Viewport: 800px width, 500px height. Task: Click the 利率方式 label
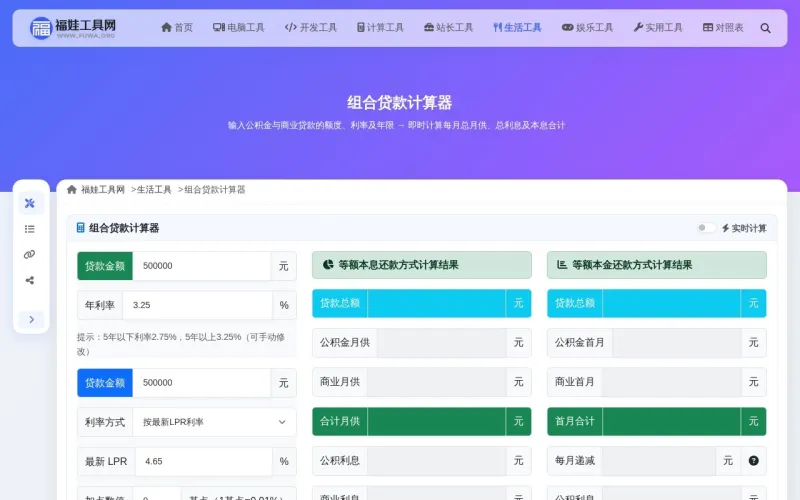[105, 422]
